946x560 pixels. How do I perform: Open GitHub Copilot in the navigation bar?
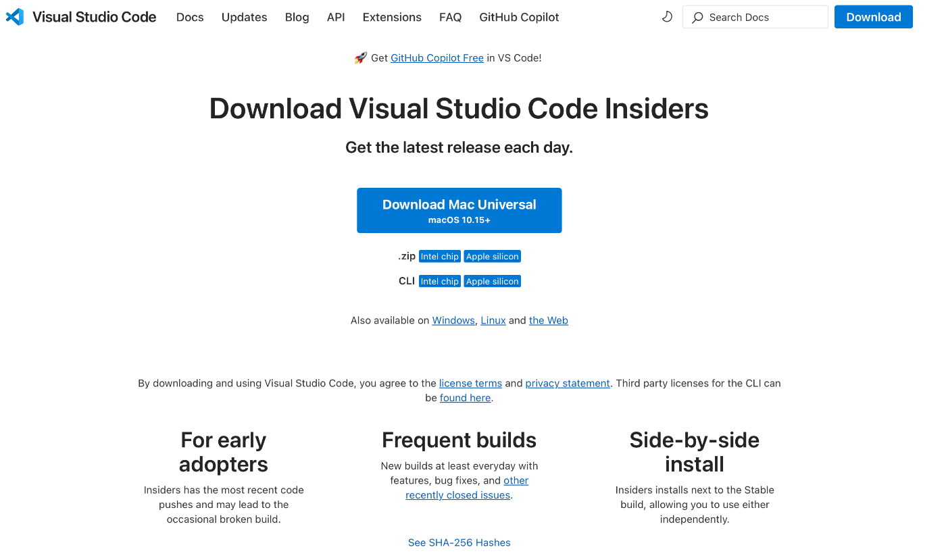tap(519, 17)
